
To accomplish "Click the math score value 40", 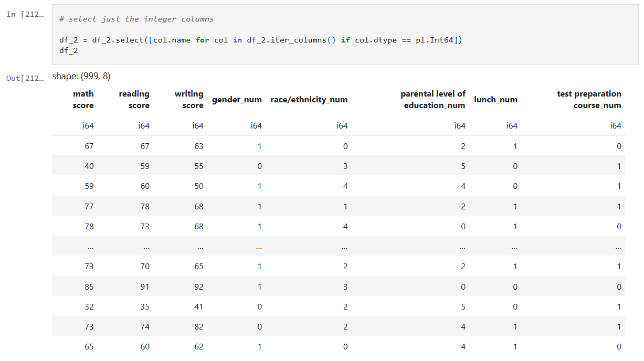I will (89, 166).
